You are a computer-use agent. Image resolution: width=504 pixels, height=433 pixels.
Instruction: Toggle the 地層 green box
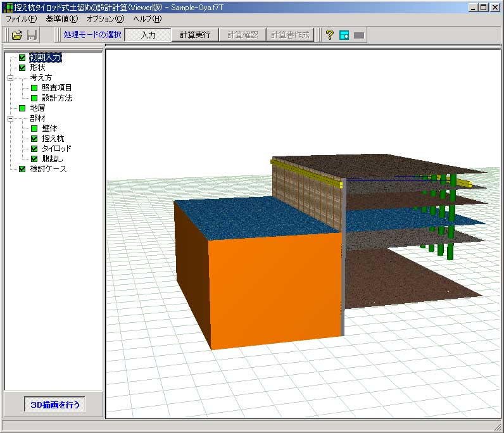click(22, 108)
